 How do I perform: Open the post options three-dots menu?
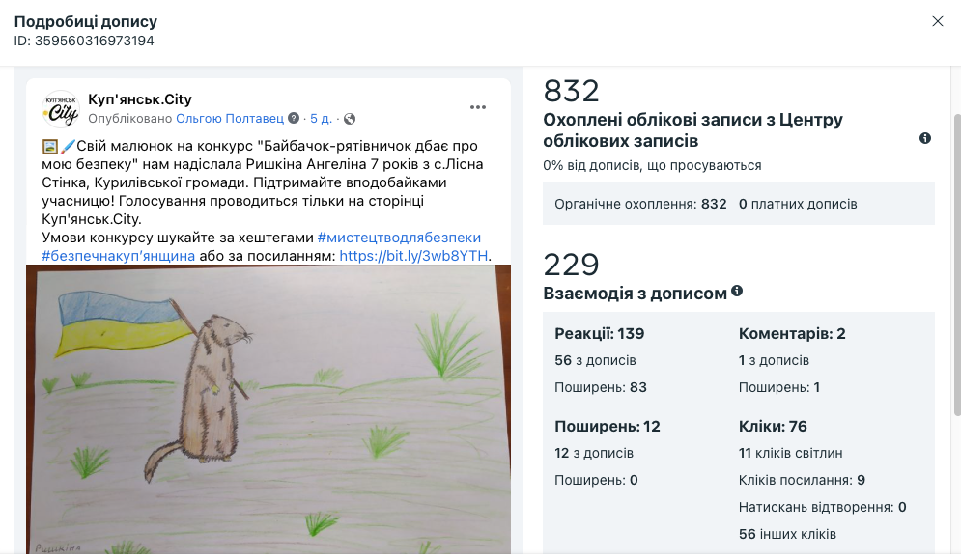(x=477, y=107)
